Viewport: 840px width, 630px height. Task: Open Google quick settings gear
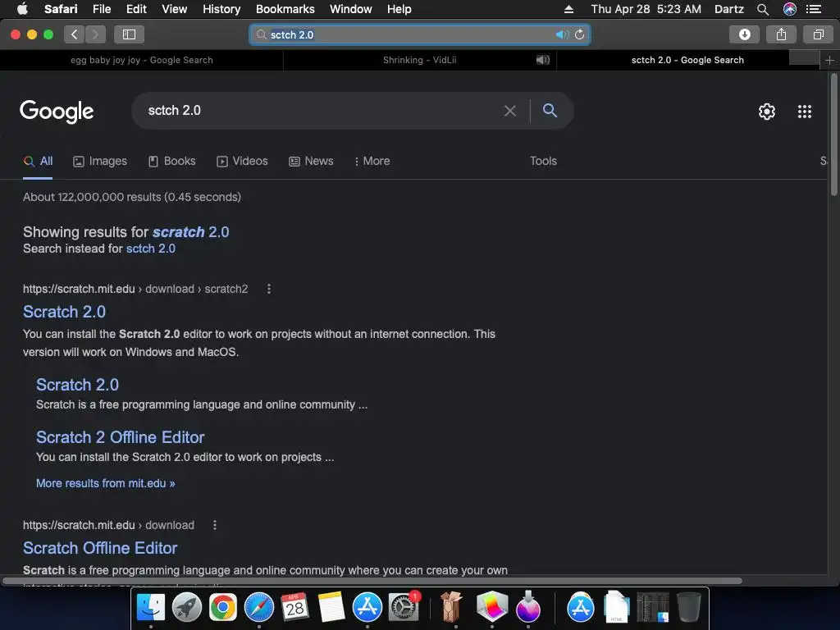coord(767,112)
